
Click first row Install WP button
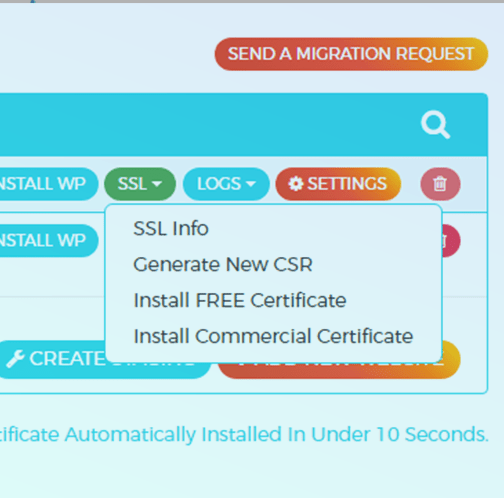coord(48,184)
